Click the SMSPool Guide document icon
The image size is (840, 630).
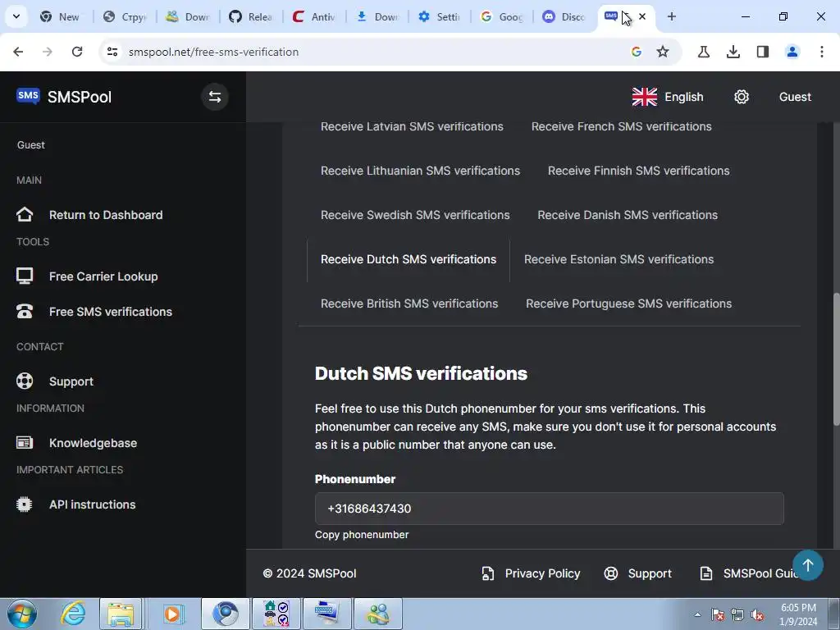click(x=706, y=573)
